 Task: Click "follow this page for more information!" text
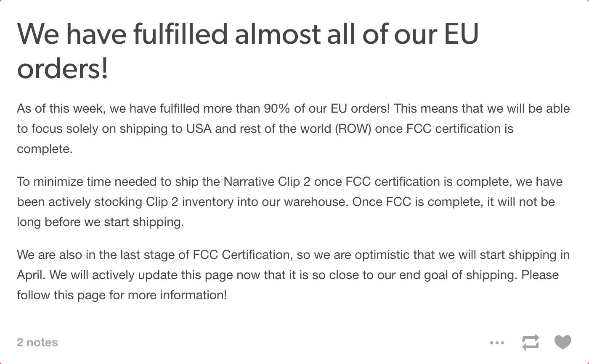click(122, 295)
